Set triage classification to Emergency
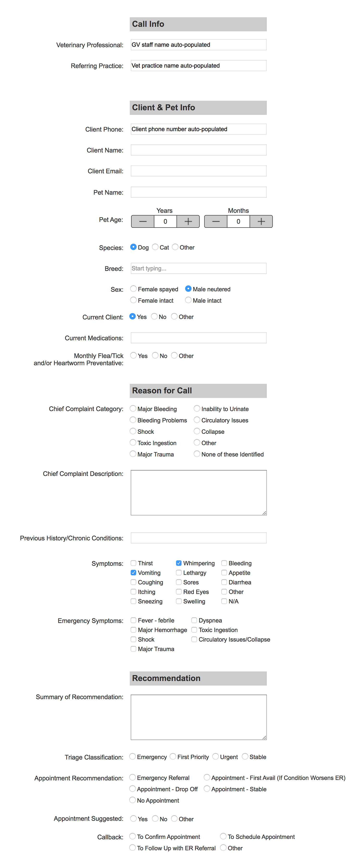This screenshot has height=868, width=360. click(133, 756)
